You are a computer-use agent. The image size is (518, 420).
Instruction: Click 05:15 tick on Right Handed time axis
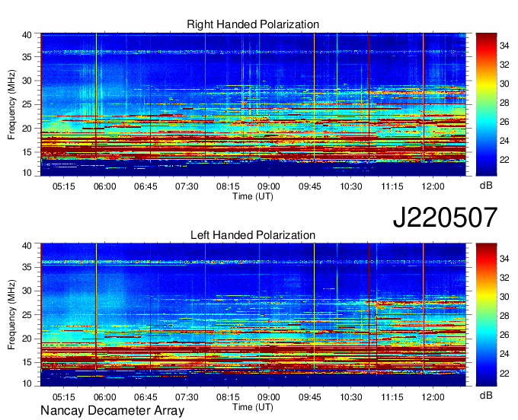coord(64,186)
